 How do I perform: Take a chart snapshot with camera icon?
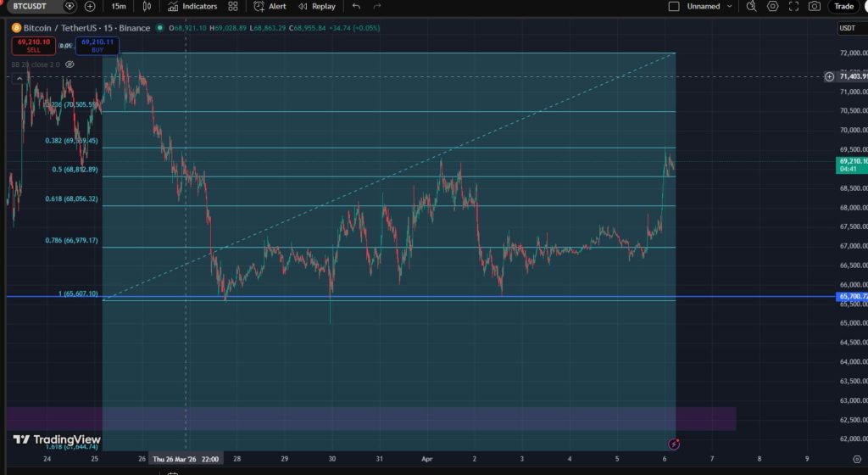pos(815,6)
